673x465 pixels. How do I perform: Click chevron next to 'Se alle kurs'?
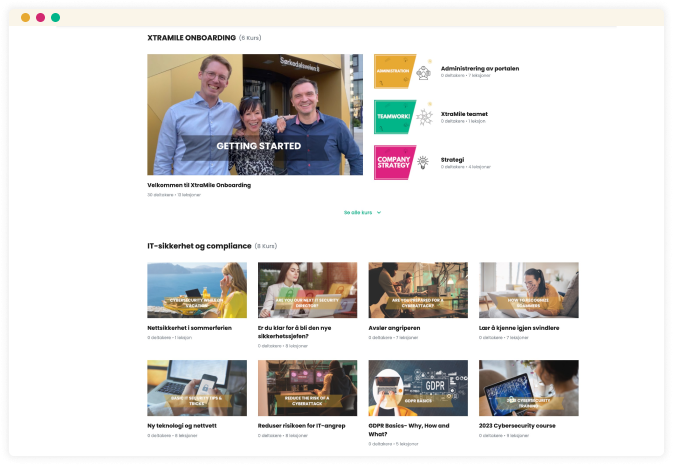(x=379, y=213)
